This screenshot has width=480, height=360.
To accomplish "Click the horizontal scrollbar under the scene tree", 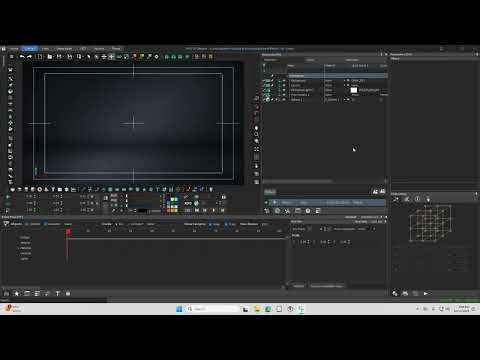I will click(x=298, y=181).
